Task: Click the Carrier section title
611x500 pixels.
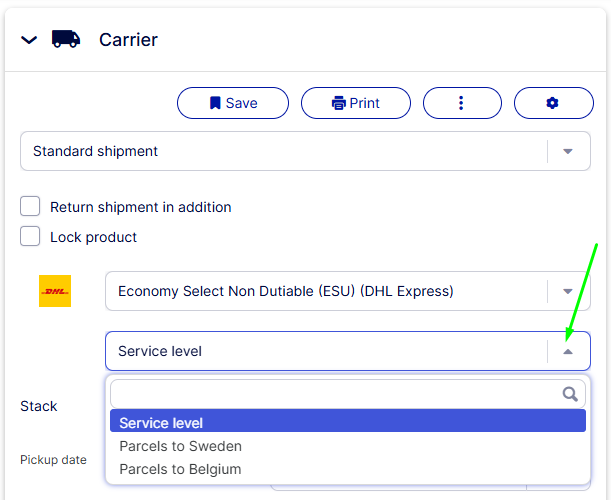Action: (128, 40)
